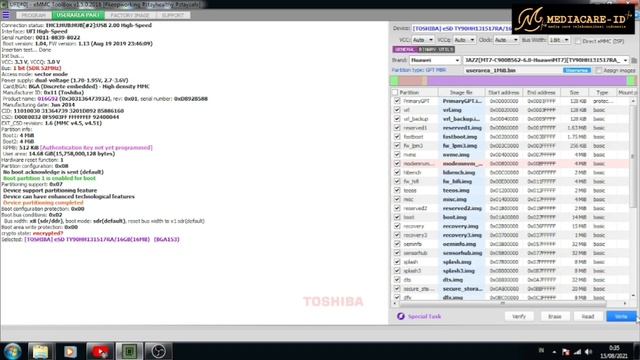This screenshot has width=640, height=360.
Task: Open the media player taskbar icon
Action: [x=70, y=351]
